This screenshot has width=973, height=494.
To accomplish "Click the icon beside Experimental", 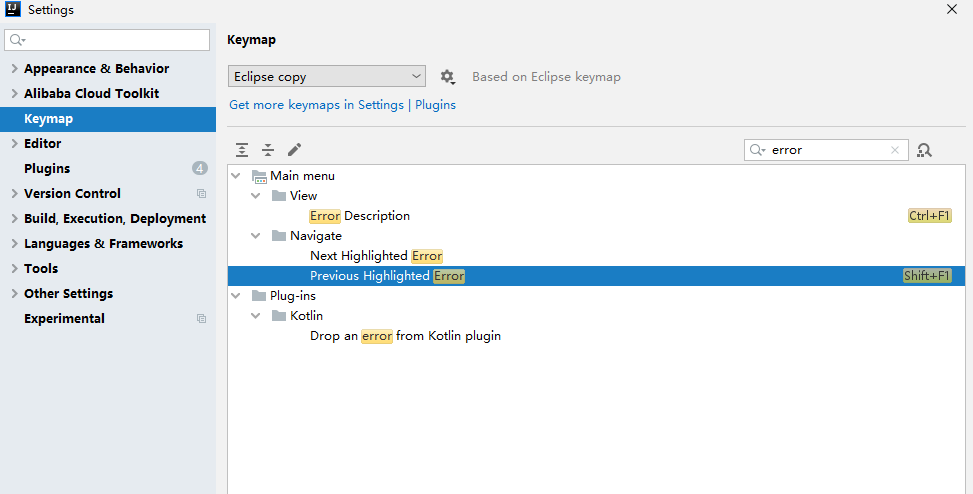I will (201, 319).
